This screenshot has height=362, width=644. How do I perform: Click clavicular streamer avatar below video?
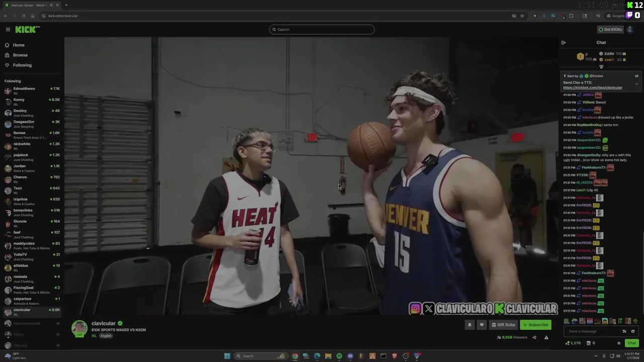point(79,328)
